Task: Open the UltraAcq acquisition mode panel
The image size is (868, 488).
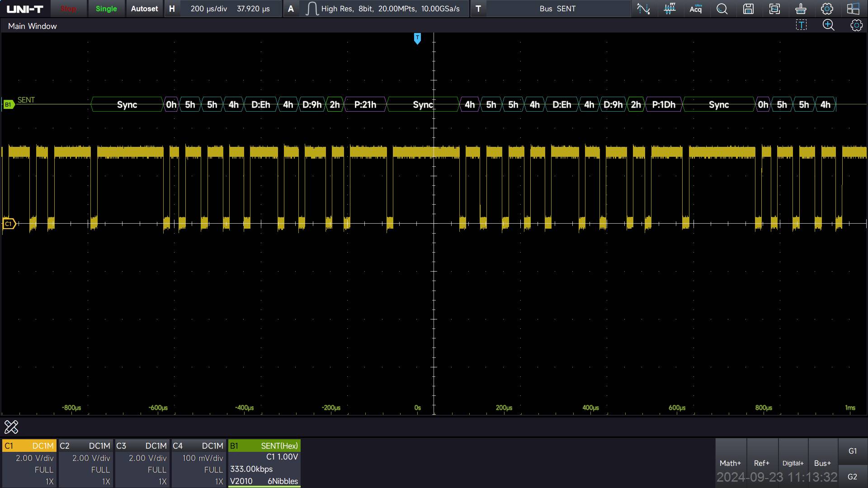Action: tap(696, 9)
